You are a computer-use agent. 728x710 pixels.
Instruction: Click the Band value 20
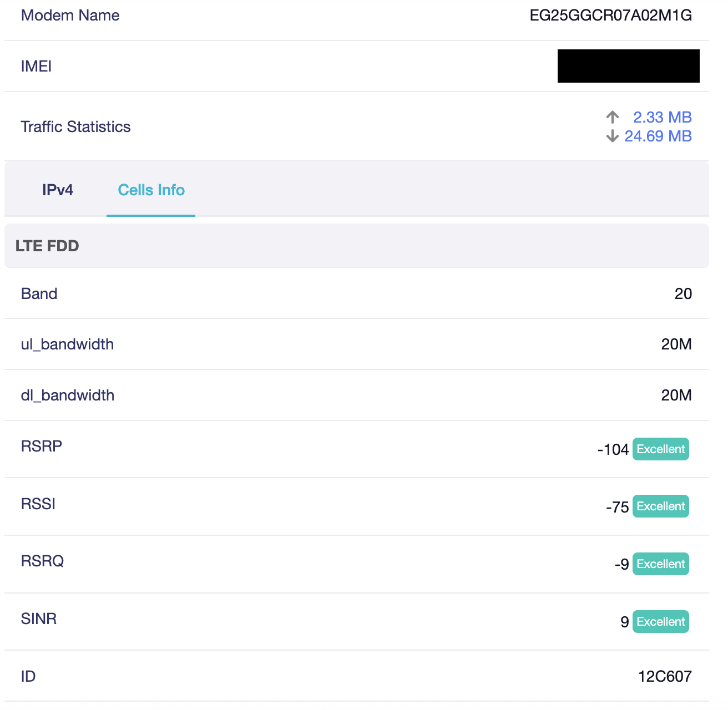click(683, 294)
